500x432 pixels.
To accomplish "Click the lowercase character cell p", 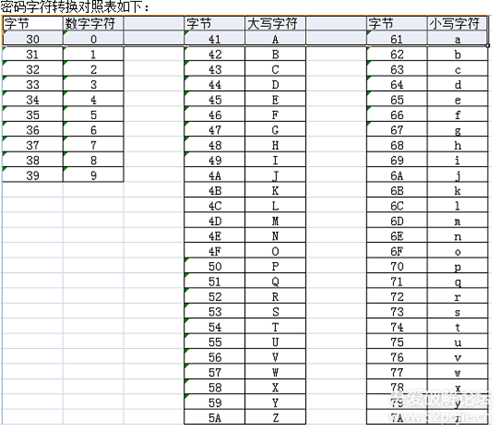I will click(x=458, y=266).
